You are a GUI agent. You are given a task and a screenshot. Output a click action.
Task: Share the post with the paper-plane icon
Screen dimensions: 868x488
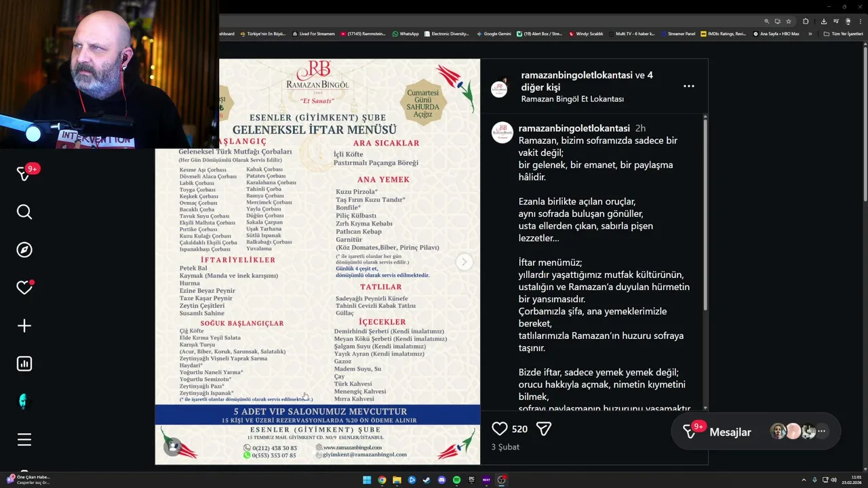coord(543,429)
